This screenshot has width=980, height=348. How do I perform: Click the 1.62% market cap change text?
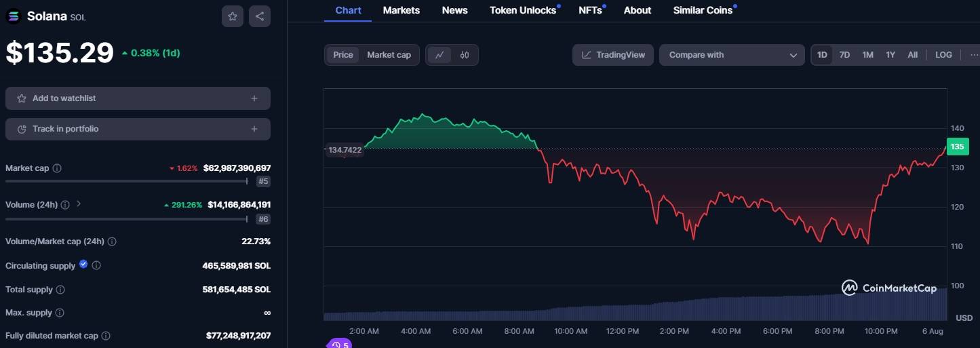(187, 168)
